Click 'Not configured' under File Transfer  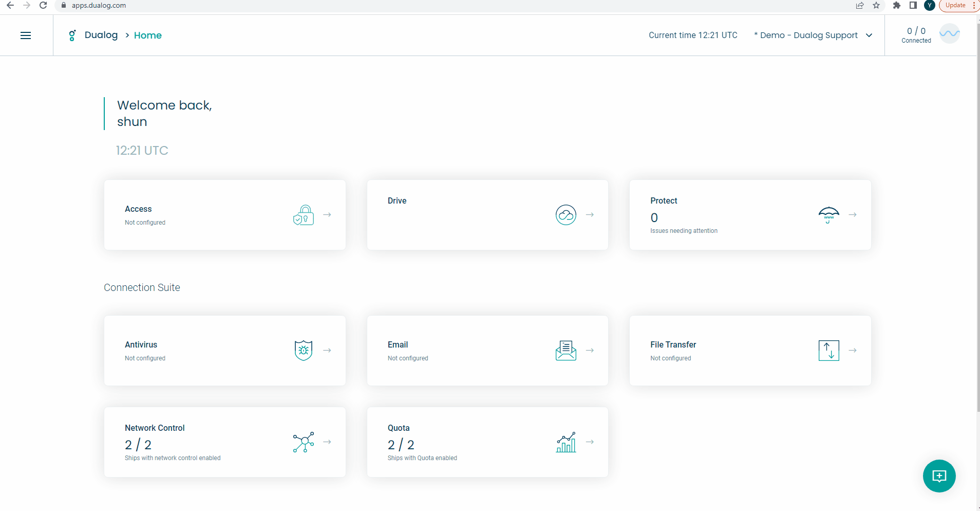670,358
